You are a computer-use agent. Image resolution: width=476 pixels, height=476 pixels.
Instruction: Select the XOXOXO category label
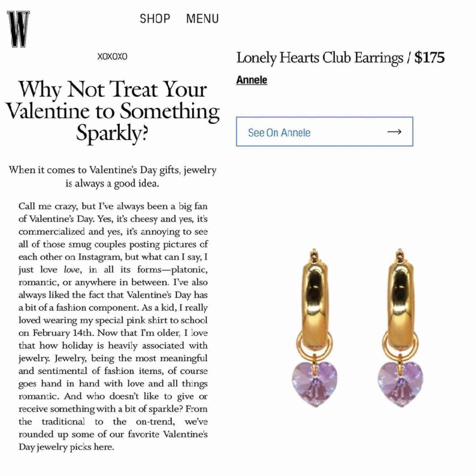[112, 57]
